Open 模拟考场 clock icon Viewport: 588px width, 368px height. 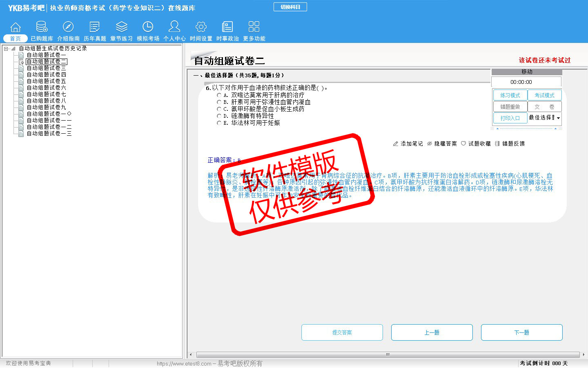click(148, 27)
